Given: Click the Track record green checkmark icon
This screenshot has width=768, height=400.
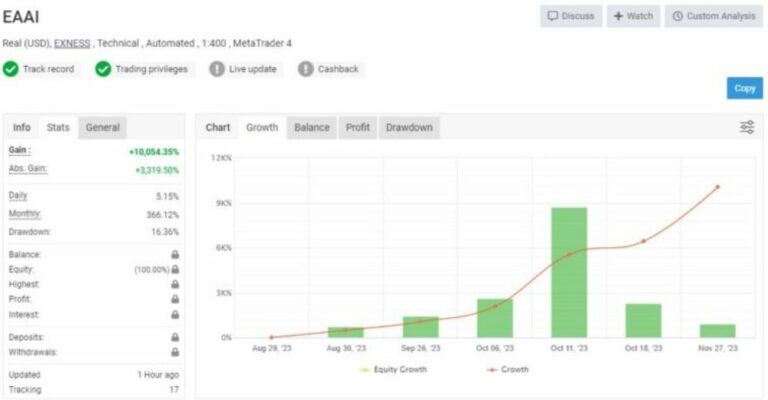Looking at the screenshot, I should point(11,69).
